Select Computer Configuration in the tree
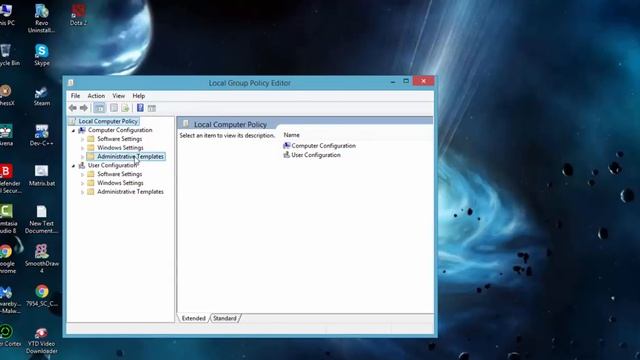640x360 pixels. pos(120,130)
